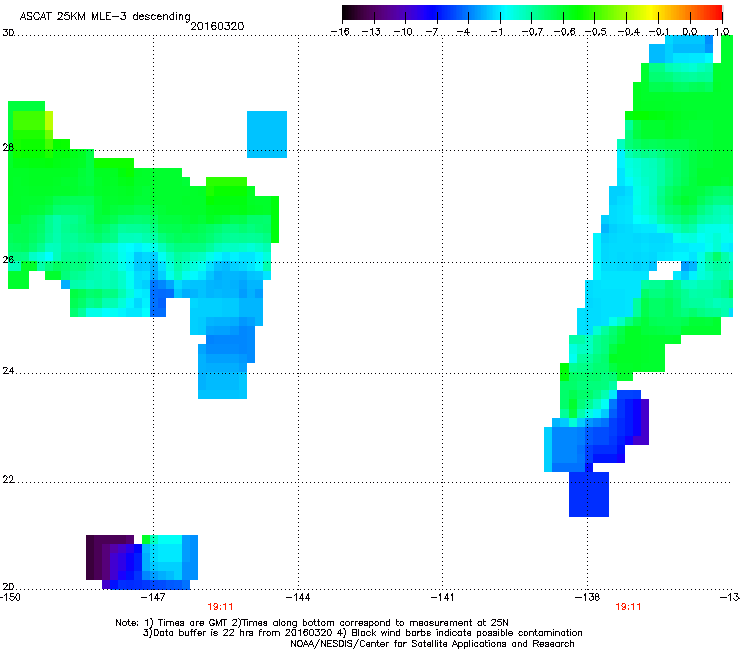Image resolution: width=740 pixels, height=650 pixels.
Task: Click the -16 color scale label
Action: coord(340,32)
